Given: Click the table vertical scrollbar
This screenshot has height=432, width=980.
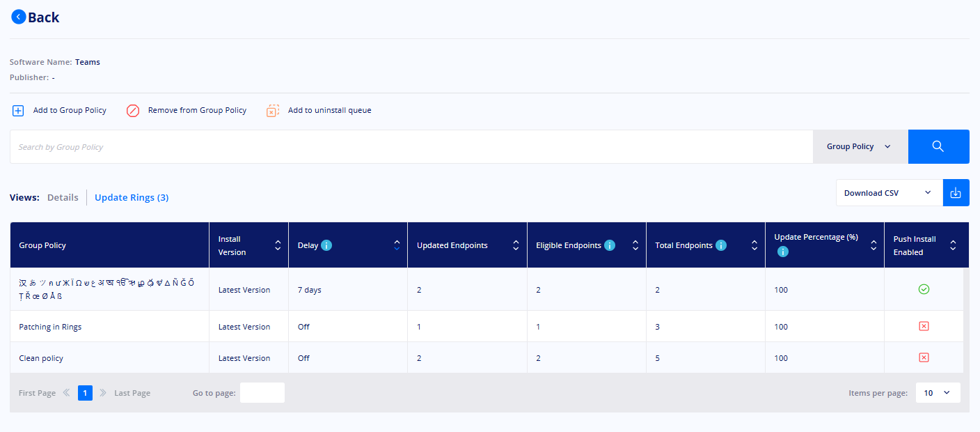Looking at the screenshot, I should click(x=966, y=321).
